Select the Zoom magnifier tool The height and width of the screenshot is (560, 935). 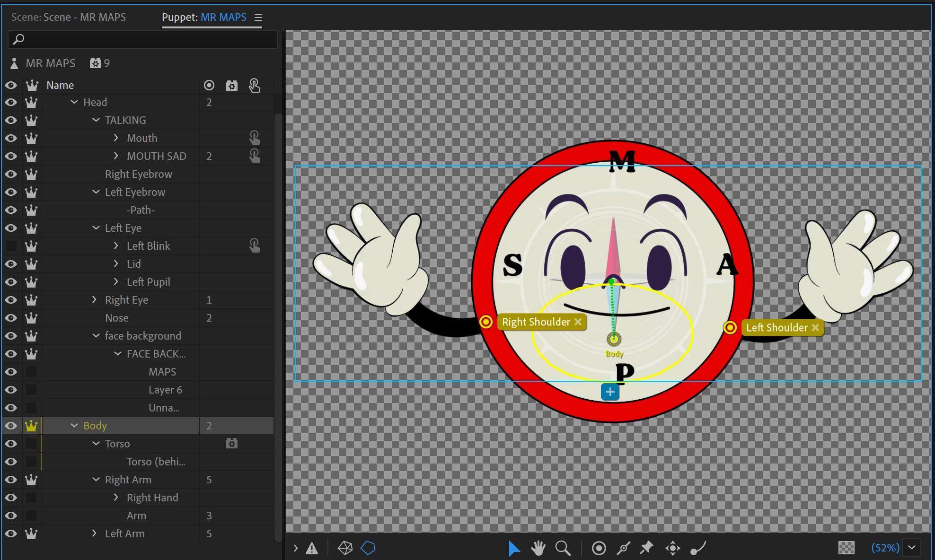[x=563, y=548]
